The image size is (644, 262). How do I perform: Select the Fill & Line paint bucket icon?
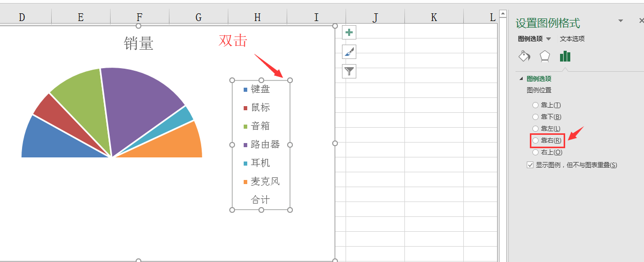pos(524,56)
